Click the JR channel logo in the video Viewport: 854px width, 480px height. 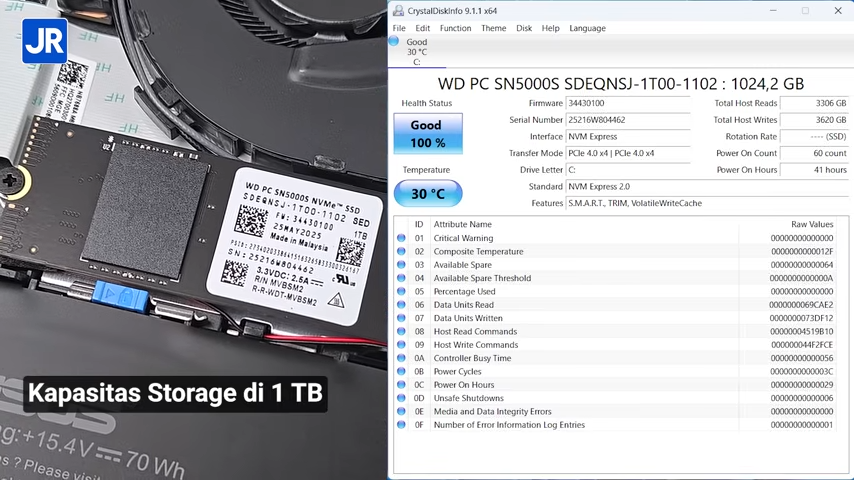(45, 41)
